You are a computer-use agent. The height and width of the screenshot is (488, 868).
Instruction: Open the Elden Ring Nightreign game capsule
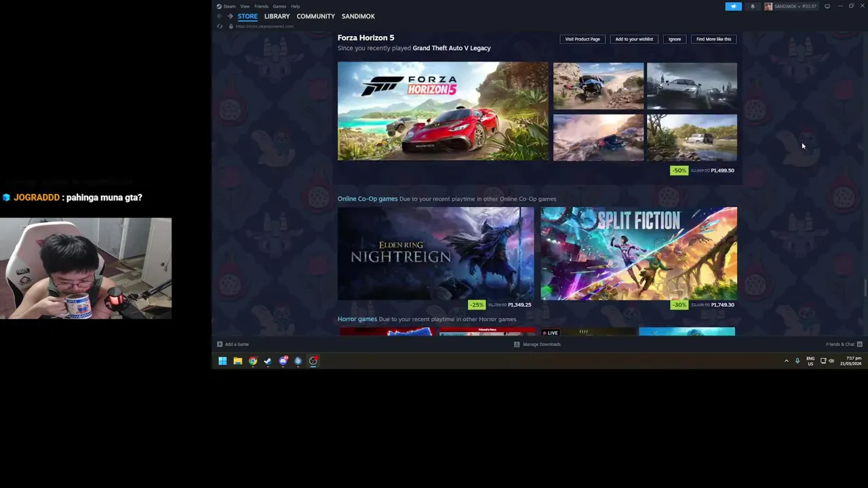[x=436, y=253]
